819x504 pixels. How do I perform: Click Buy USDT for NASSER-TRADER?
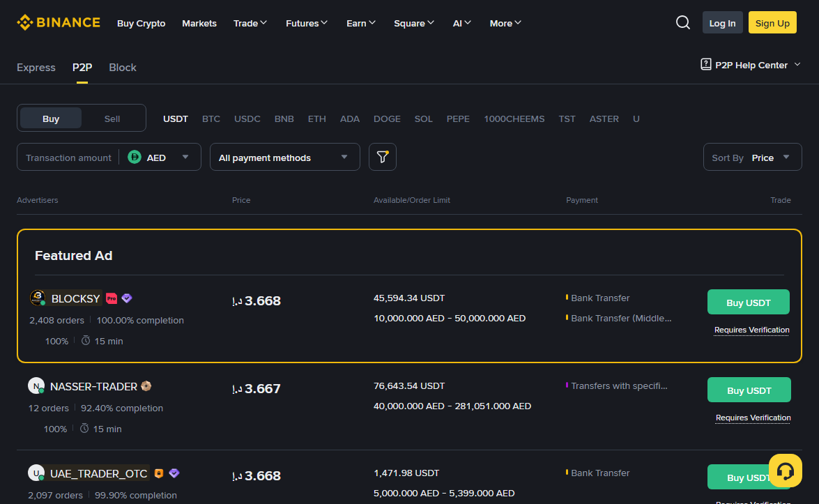749,390
